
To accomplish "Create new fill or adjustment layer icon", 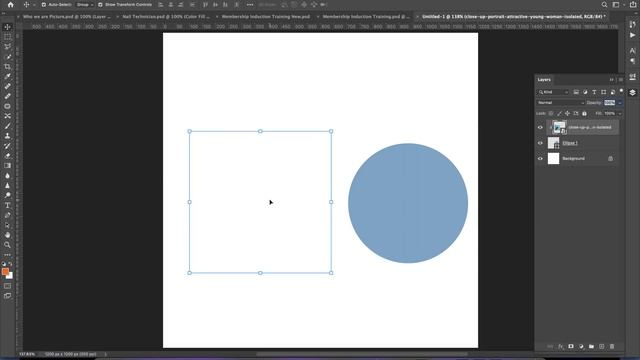I will 581,346.
